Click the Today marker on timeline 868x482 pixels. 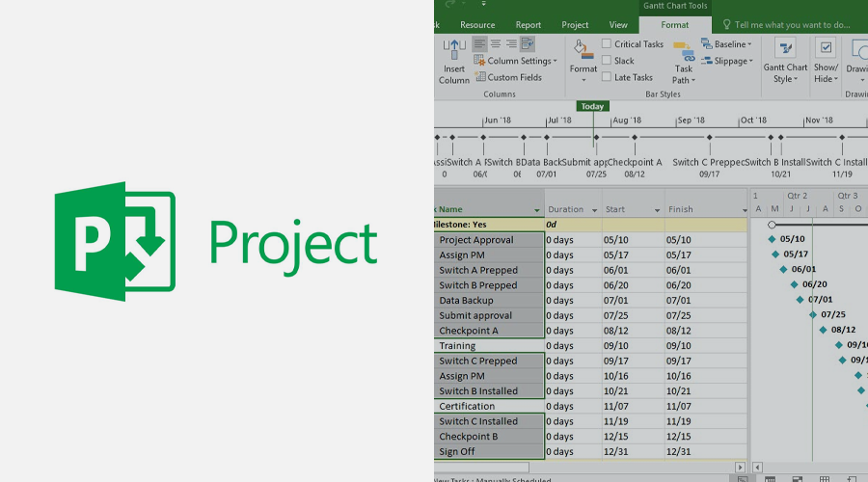[592, 106]
